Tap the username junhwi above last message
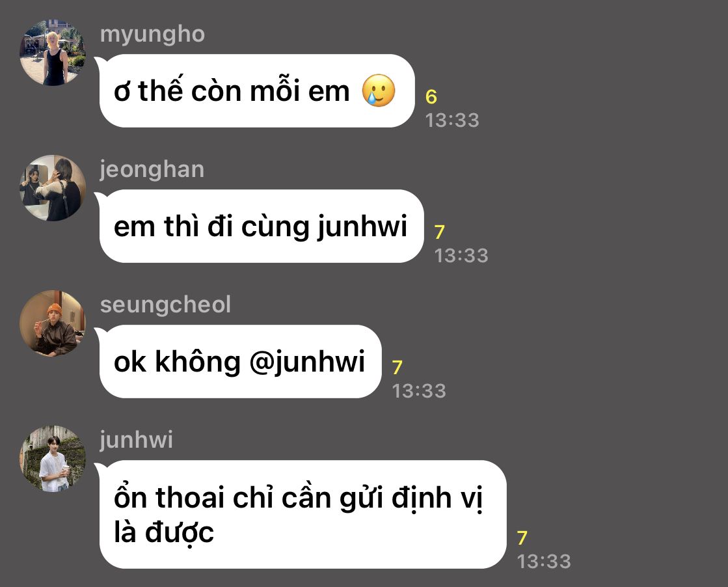Screen dimensions: 728x587 pyautogui.click(x=137, y=440)
